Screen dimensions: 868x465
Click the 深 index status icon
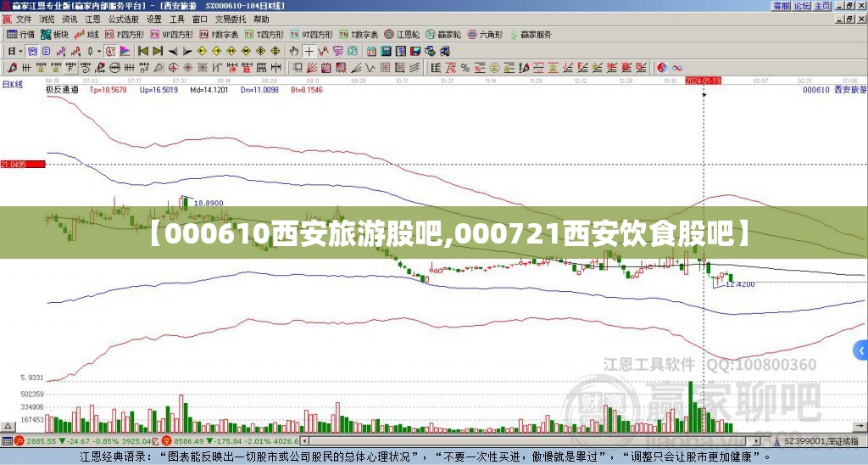tap(167, 441)
